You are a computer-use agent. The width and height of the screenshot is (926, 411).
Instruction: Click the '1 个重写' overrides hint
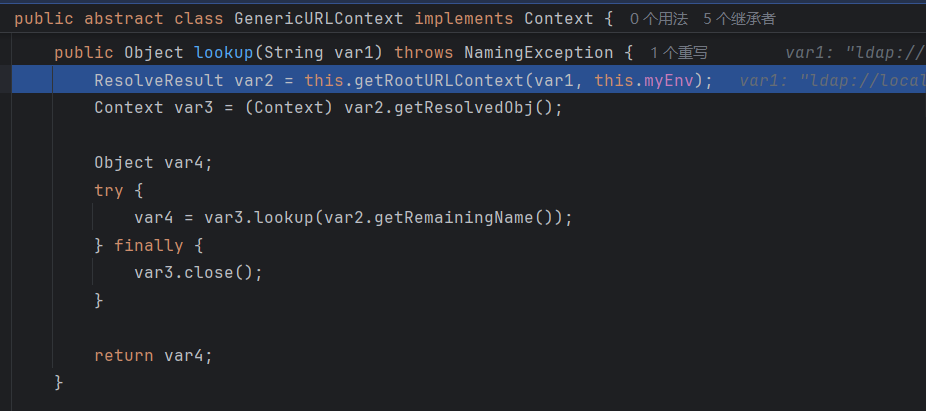point(679,52)
